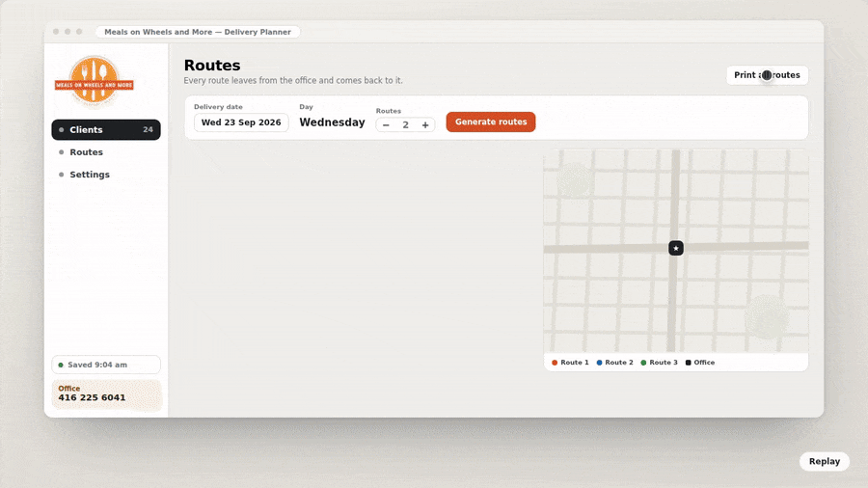This screenshot has height=488, width=868.
Task: Click the Generate routes button
Action: pos(491,122)
